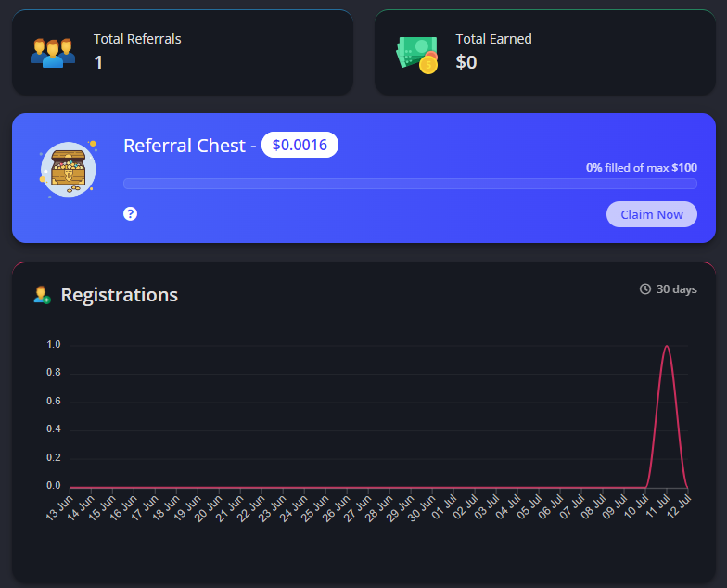Click the green cash Total Earned icon
Image resolution: width=727 pixels, height=588 pixels.
click(x=417, y=55)
